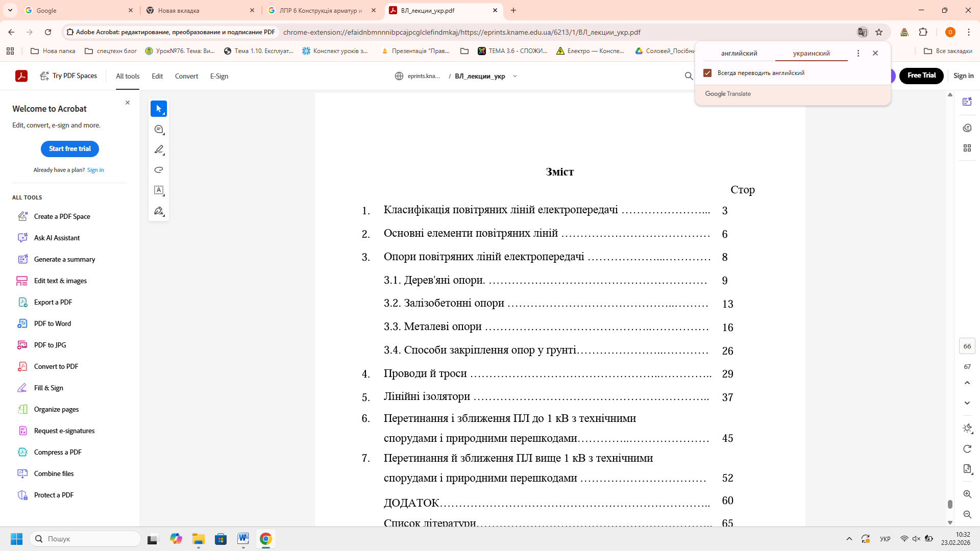The height and width of the screenshot is (551, 980).
Task: Click Start free trial button
Action: point(70,149)
